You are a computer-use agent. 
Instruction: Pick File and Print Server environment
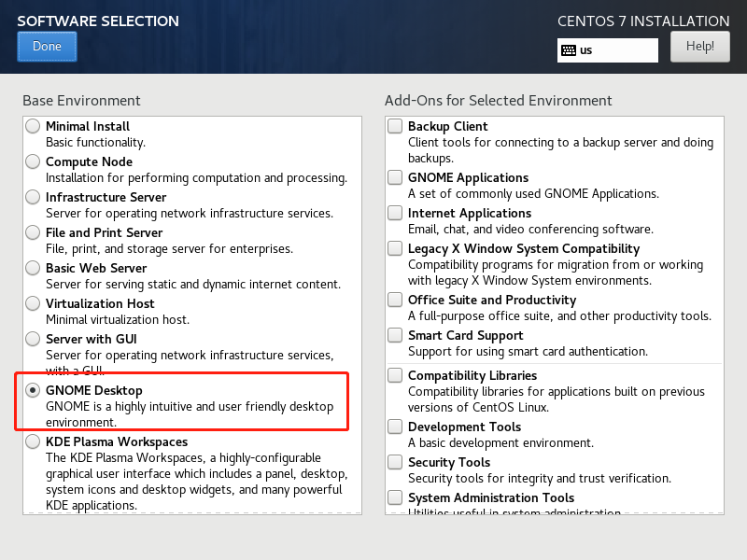click(x=34, y=232)
